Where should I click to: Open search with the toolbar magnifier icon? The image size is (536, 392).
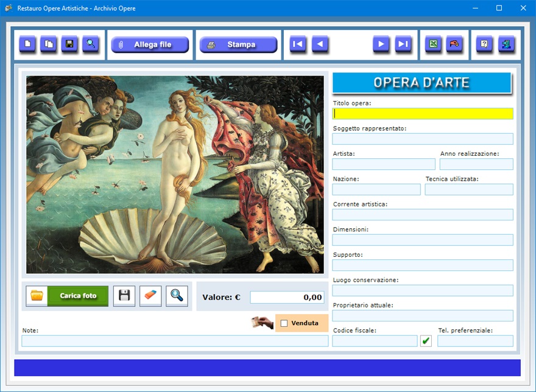91,44
